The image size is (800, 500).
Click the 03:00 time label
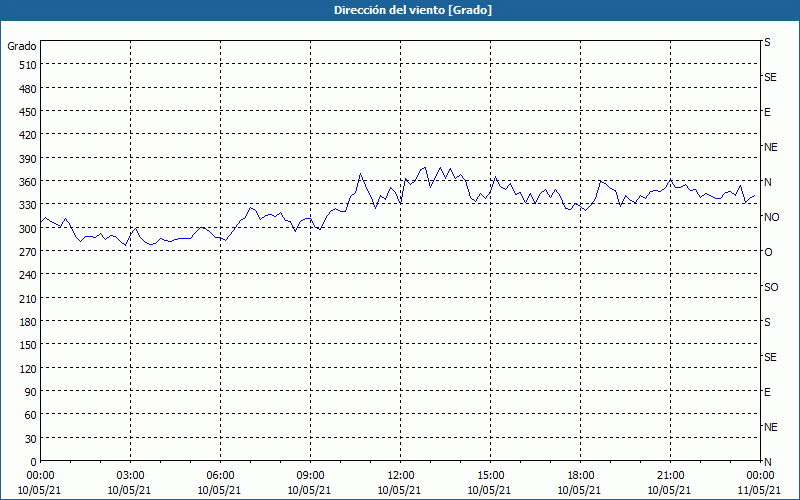(x=130, y=476)
